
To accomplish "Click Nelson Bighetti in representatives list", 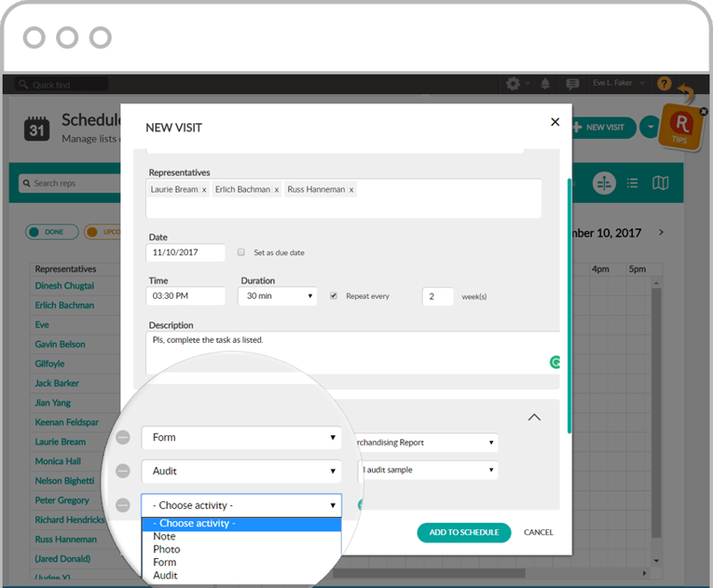I will click(64, 481).
